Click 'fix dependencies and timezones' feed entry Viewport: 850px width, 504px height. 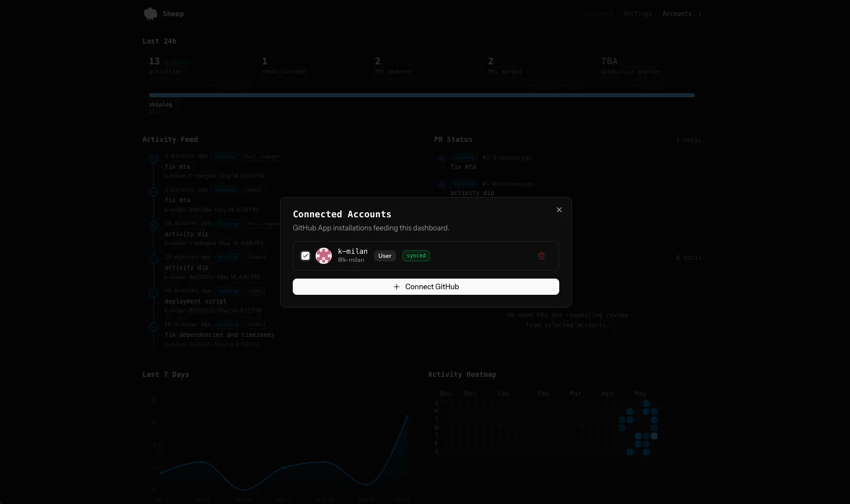point(219,335)
